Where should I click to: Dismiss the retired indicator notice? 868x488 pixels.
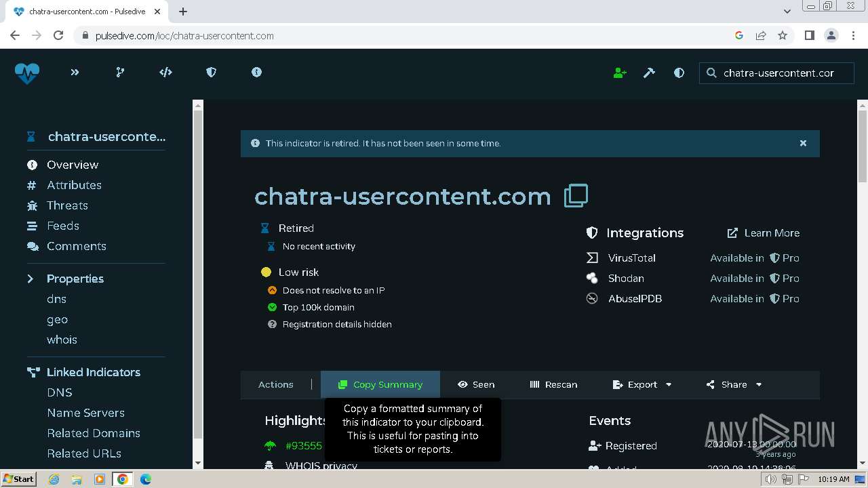(803, 143)
